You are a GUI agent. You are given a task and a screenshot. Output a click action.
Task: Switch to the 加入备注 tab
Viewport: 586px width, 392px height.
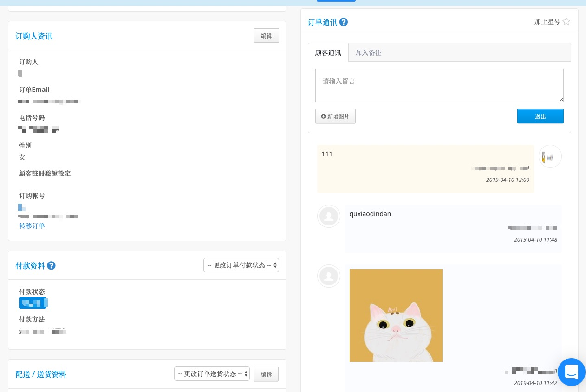368,53
